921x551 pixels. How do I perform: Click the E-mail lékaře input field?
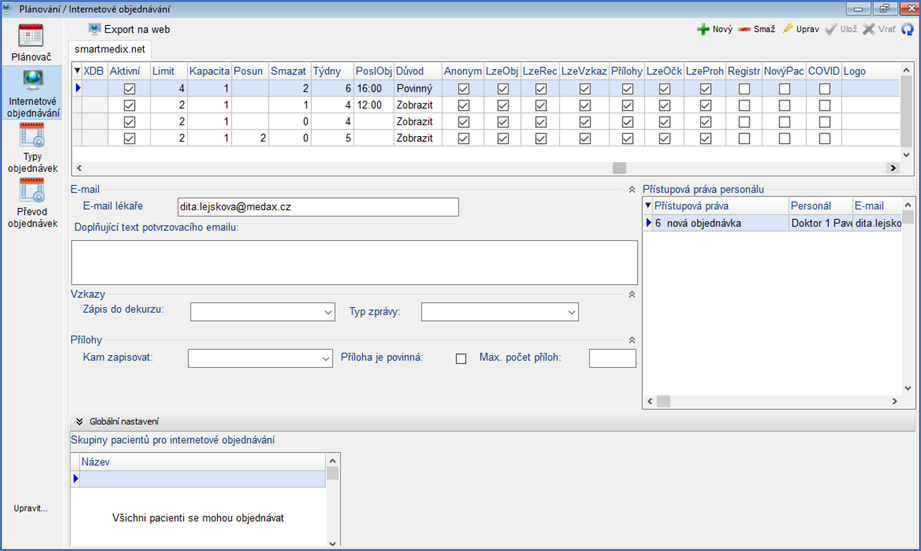point(317,207)
